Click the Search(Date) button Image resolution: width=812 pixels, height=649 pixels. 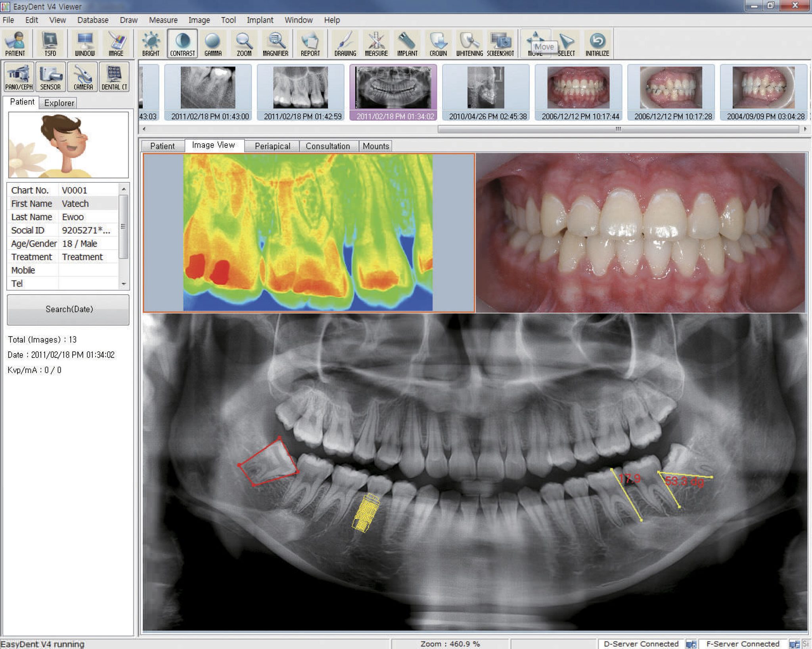(x=68, y=309)
